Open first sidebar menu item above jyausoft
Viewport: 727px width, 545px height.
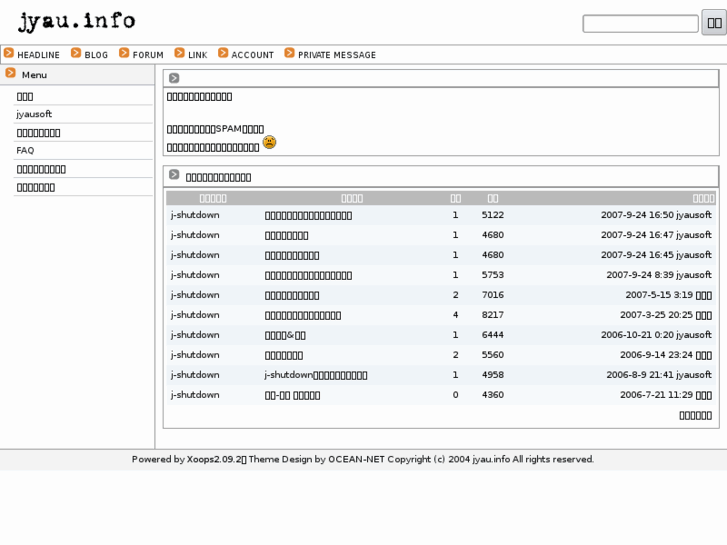pos(25,96)
